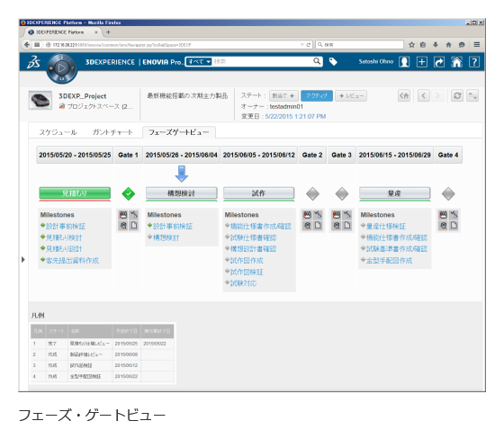Click the modified date 5/22/2015 1:21:07 PM

295,116
